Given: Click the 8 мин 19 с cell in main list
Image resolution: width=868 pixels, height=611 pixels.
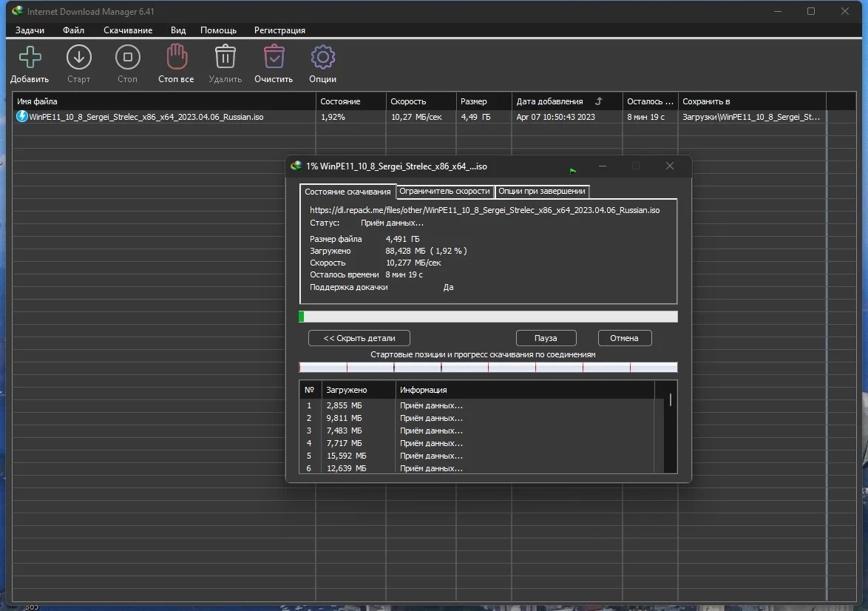Looking at the screenshot, I should (645, 117).
